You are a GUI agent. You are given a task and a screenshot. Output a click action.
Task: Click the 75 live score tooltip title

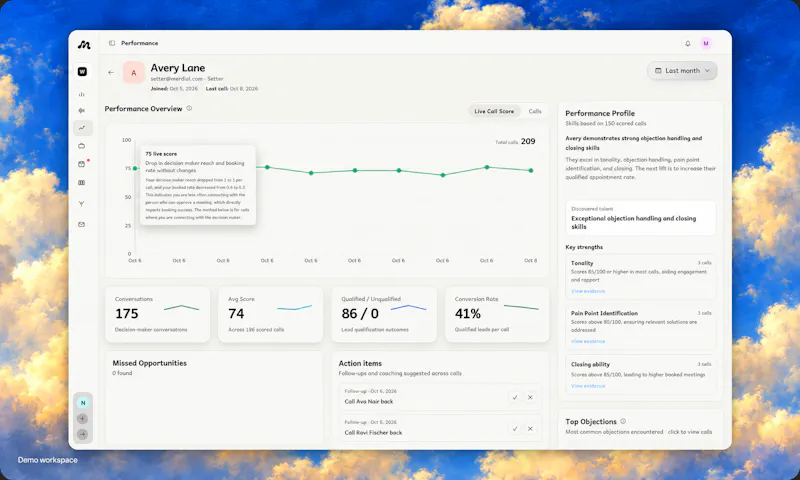pyautogui.click(x=161, y=154)
